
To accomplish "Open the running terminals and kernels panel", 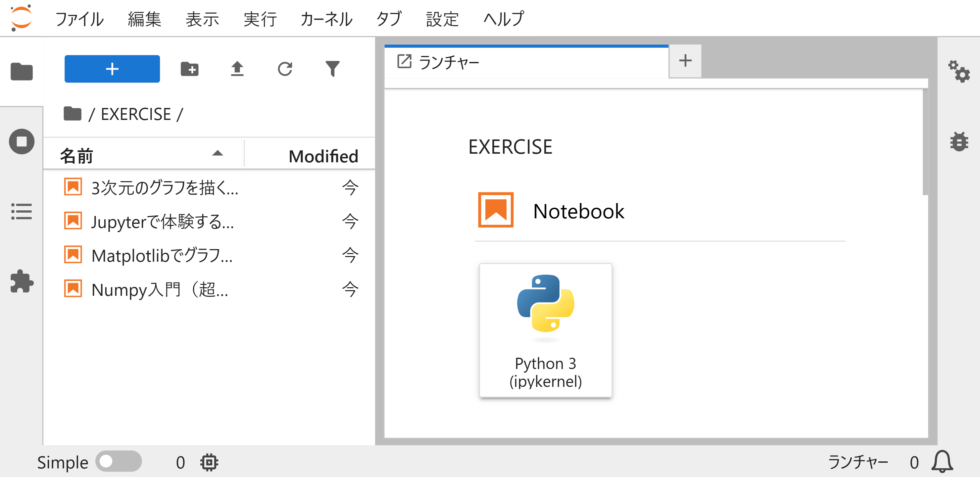I will [x=21, y=141].
